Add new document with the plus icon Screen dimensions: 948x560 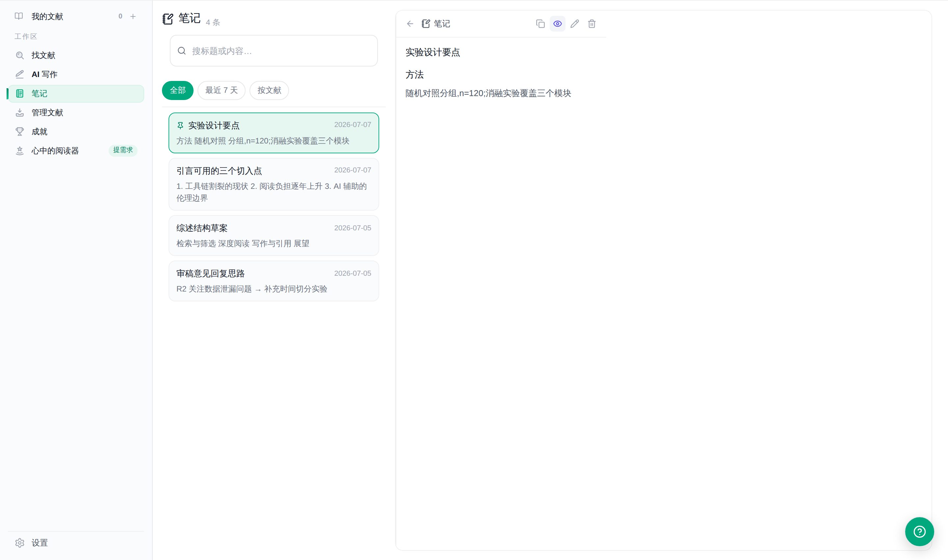133,16
